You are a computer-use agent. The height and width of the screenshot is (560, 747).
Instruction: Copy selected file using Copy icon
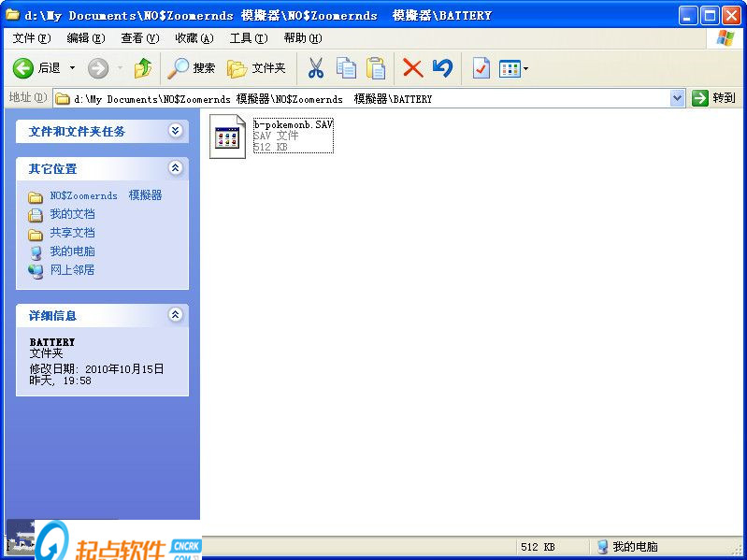click(x=346, y=68)
